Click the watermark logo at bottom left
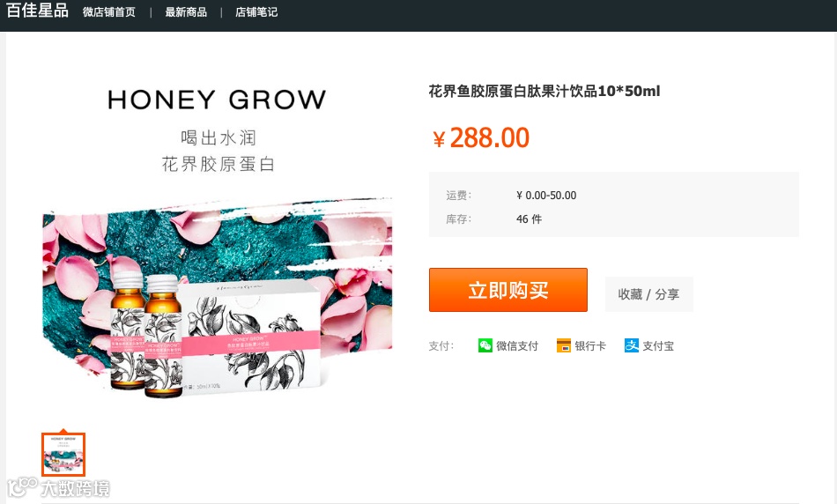Viewport: 837px width, 504px height. [59, 488]
